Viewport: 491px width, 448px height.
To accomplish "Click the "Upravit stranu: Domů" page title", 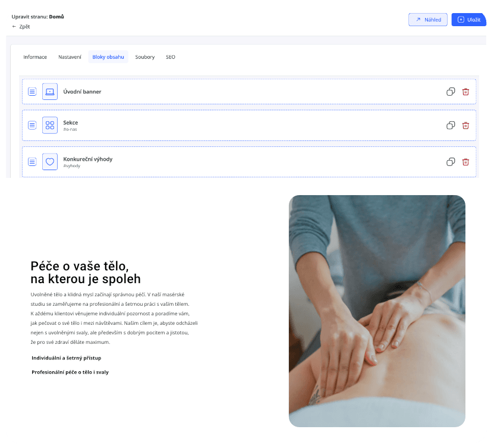I will tap(37, 17).
